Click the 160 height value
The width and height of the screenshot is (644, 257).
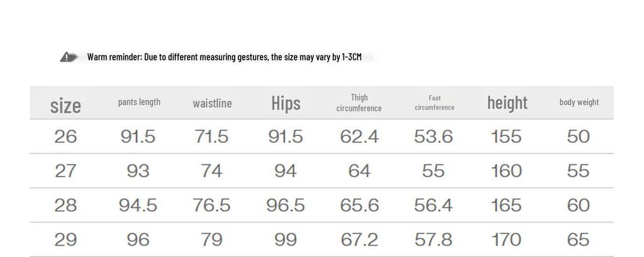(506, 171)
